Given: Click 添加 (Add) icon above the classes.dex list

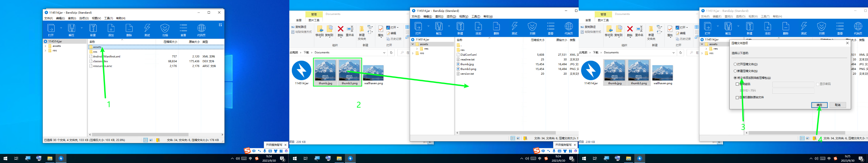Looking at the screenshot, I should (x=111, y=30).
